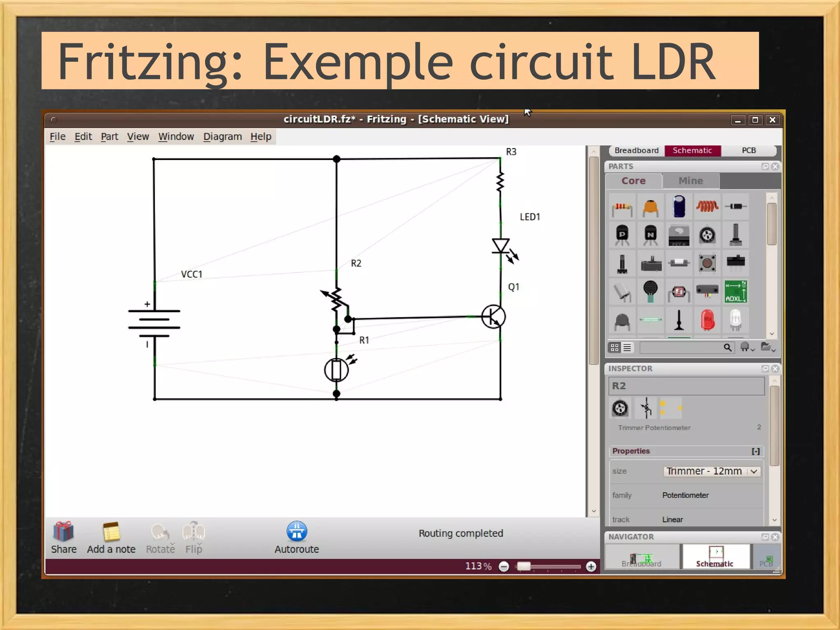Select the copper inductor coil part
The width and height of the screenshot is (840, 630).
click(x=707, y=207)
